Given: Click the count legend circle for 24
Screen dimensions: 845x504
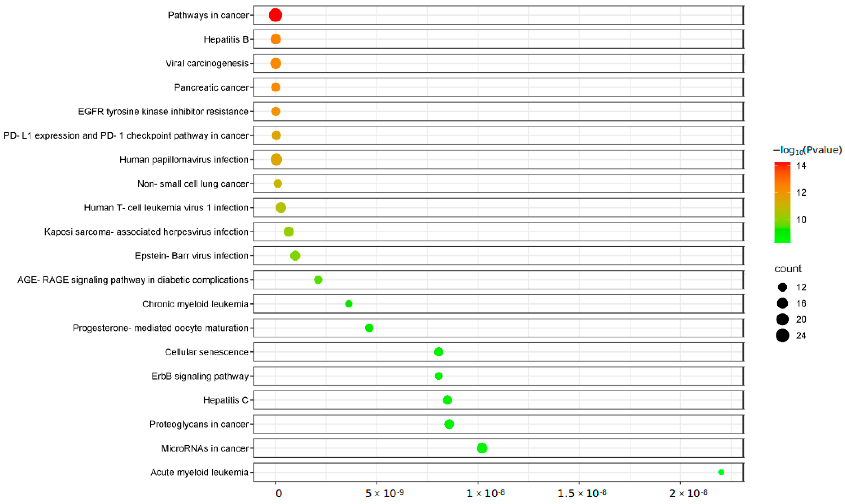Looking at the screenshot, I should (x=783, y=336).
